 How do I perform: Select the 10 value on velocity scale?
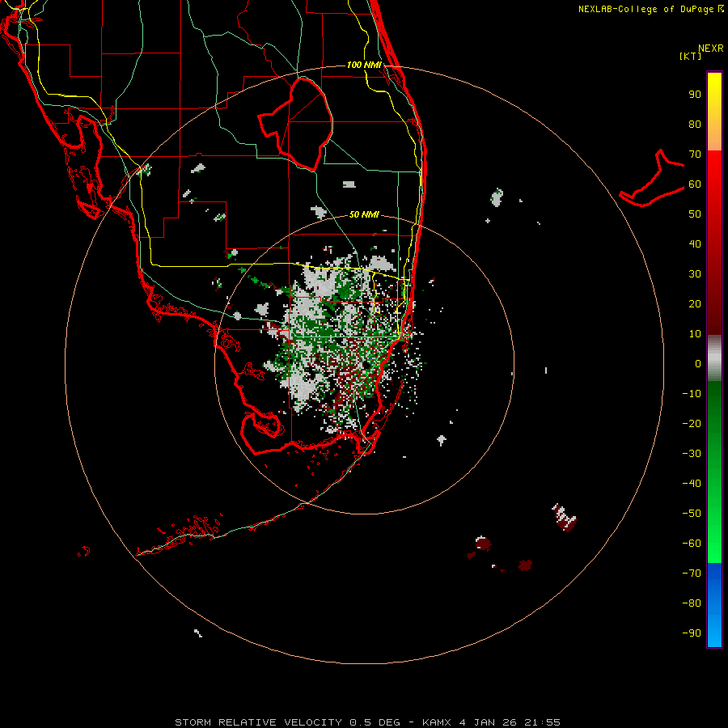(695, 334)
